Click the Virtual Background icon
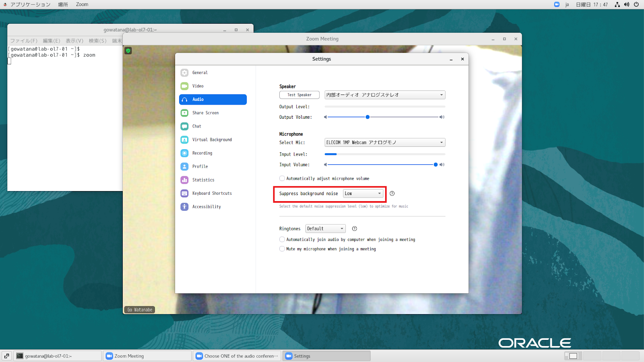 184,140
